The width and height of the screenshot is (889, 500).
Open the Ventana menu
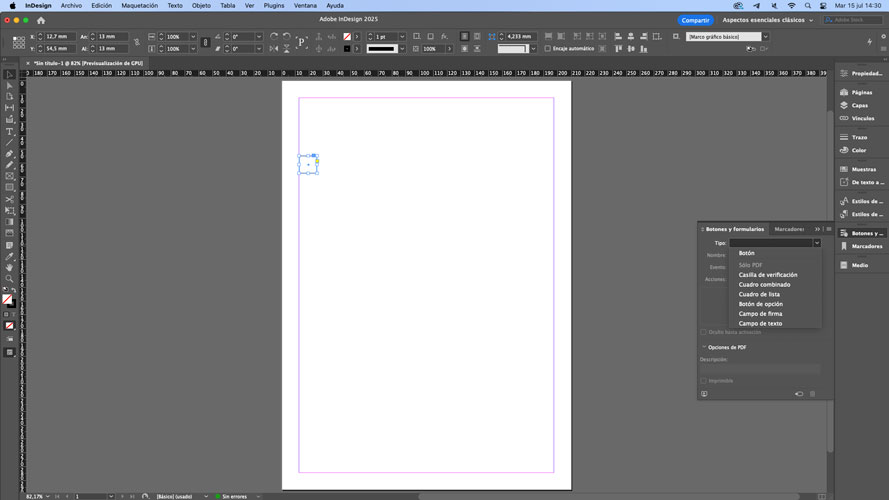click(305, 6)
